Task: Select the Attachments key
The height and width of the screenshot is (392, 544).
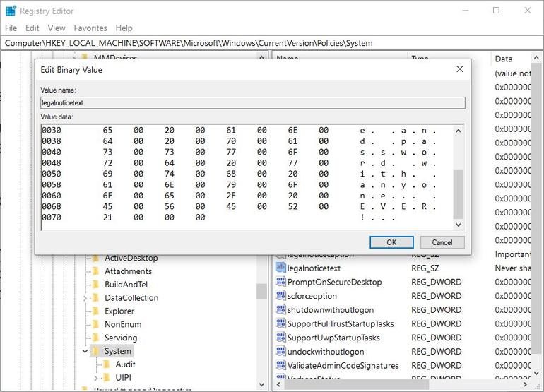Action: pos(128,271)
